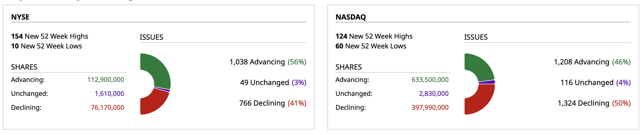The height and width of the screenshot is (135, 644).
Task: Select the purple unchanged segment in NASDAQ chart
Action: pos(487,82)
